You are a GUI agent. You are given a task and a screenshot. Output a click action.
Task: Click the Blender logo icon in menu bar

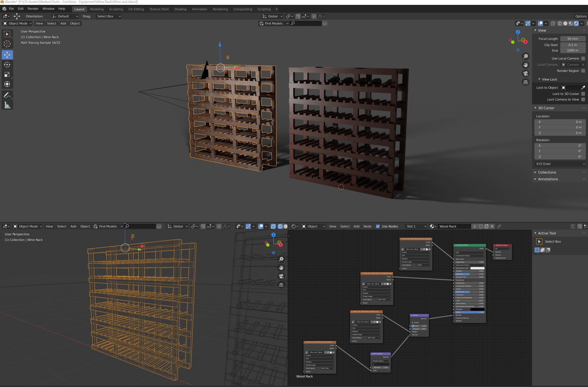pos(4,9)
